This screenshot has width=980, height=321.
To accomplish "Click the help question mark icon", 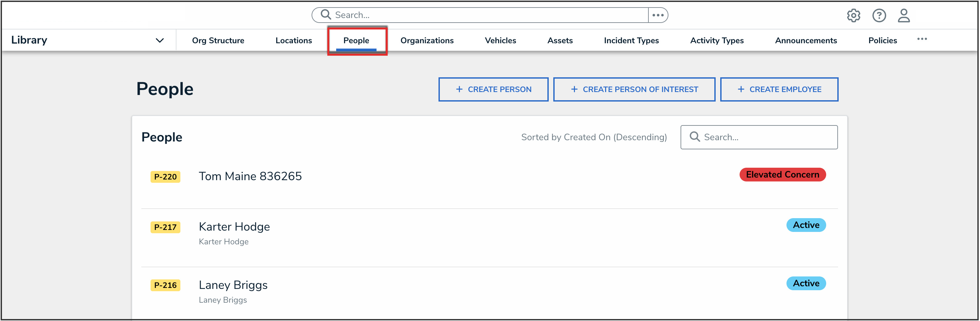I will [879, 16].
